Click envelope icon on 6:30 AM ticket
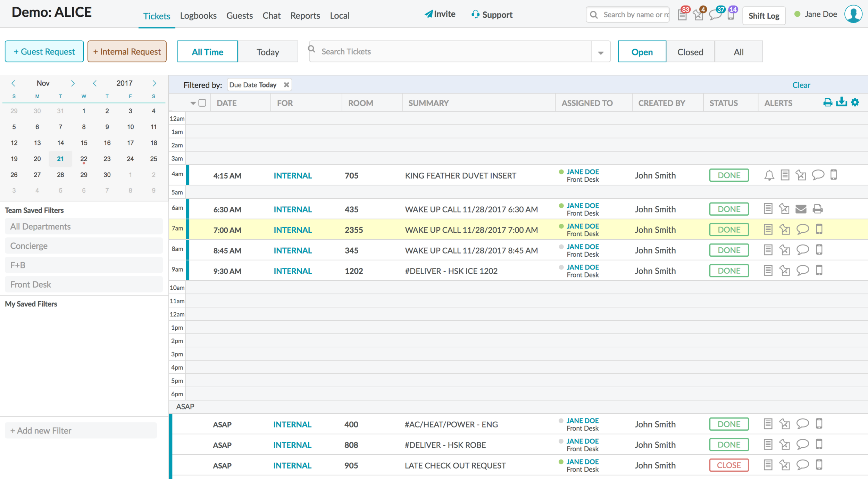The image size is (868, 479). pyautogui.click(x=801, y=209)
